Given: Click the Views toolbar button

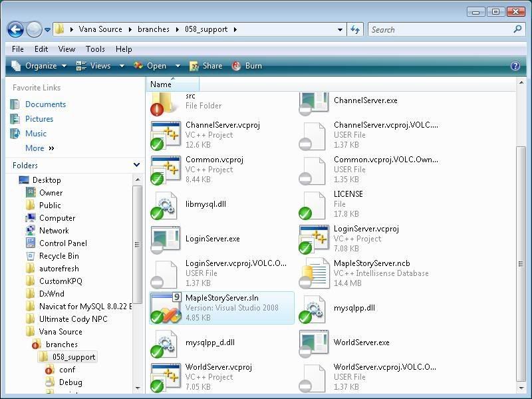Looking at the screenshot, I should point(94,66).
